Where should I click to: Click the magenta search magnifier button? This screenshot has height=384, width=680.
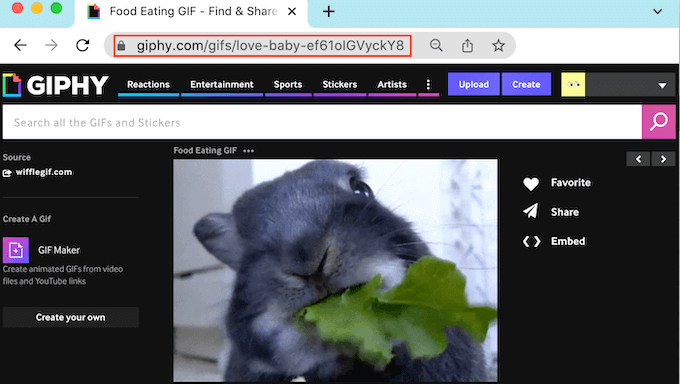pos(658,122)
